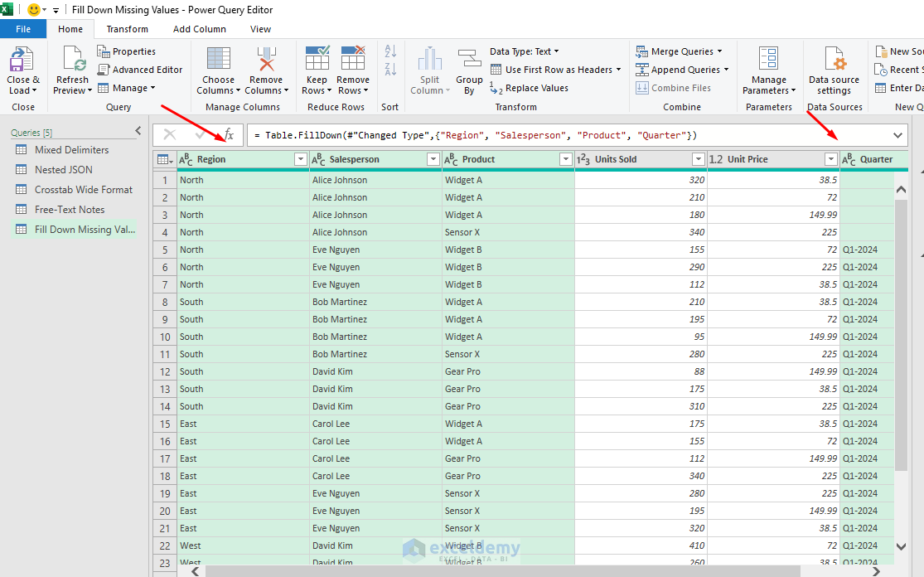Viewport: 924px width, 577px height.
Task: Click the vertical scrollbar down arrow
Action: (901, 546)
